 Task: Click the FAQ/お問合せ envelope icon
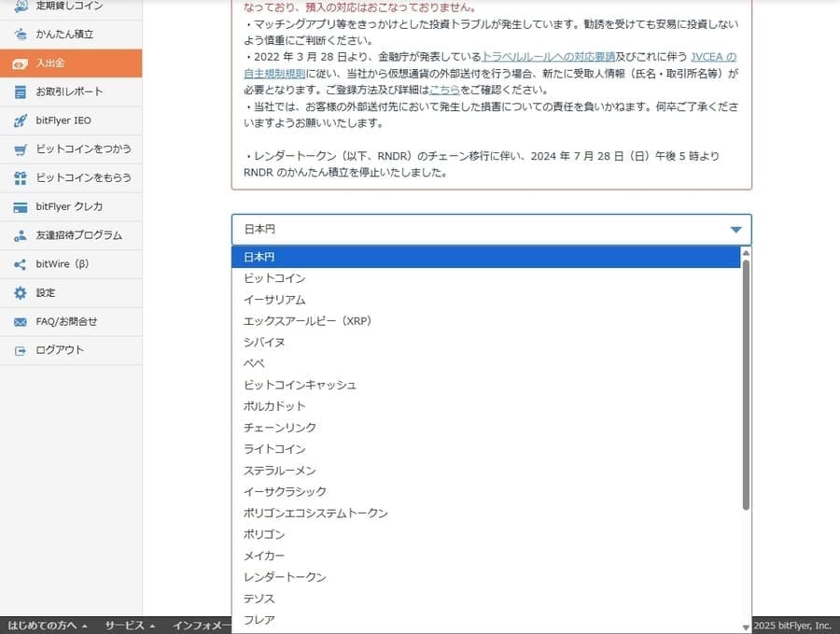21,321
